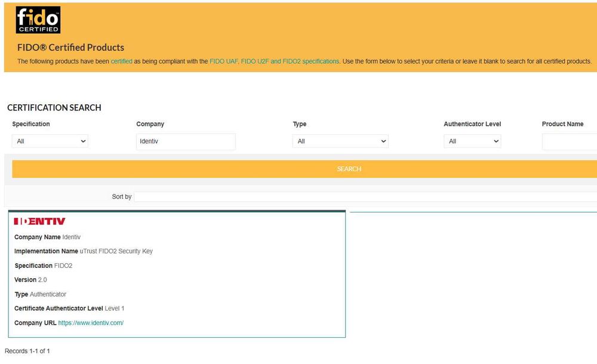Select the 'Certificate Authenticator Level Level 1' text

[69, 309]
